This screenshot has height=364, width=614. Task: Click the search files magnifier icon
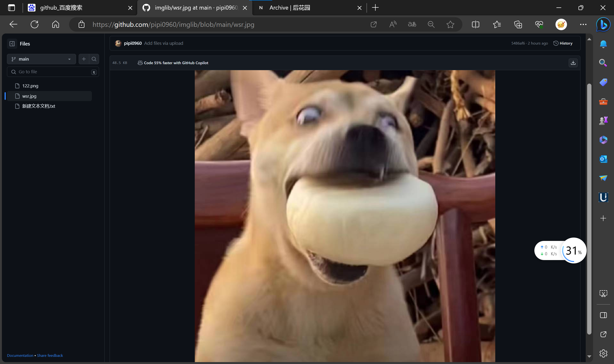(x=94, y=59)
